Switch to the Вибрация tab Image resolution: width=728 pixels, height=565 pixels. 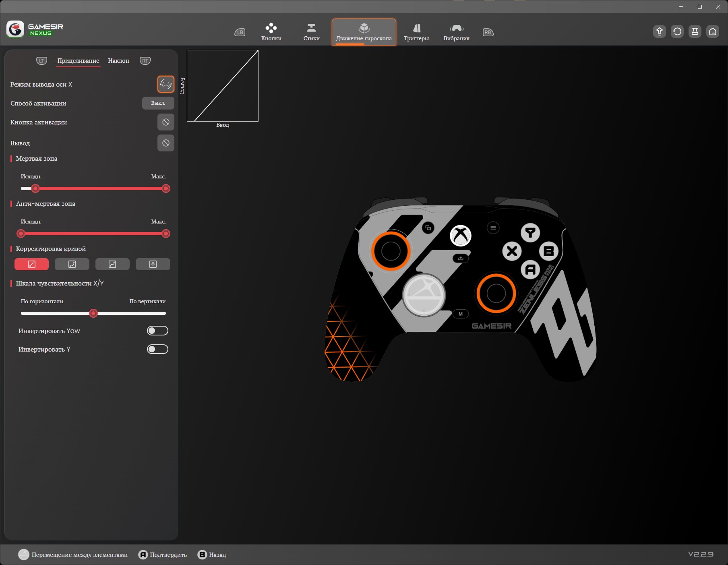point(457,32)
